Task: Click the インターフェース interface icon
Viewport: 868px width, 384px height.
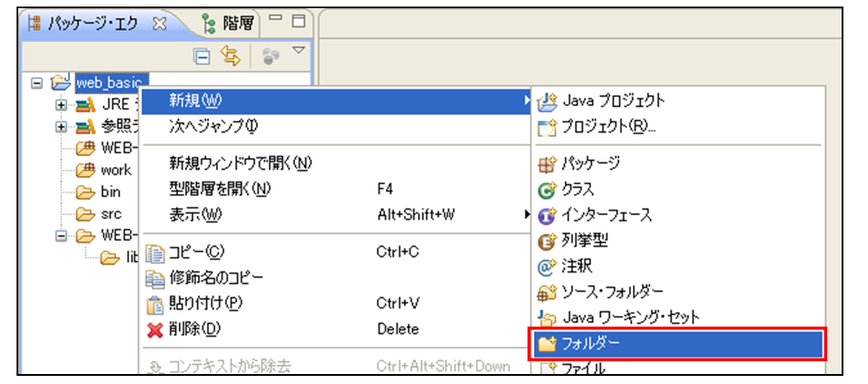Action: [547, 216]
